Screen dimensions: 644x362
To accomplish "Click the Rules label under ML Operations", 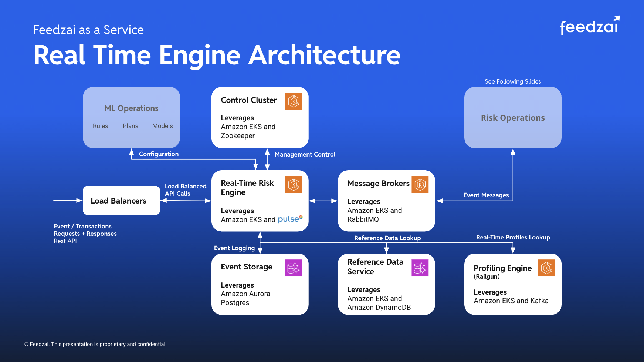I will (x=100, y=126).
